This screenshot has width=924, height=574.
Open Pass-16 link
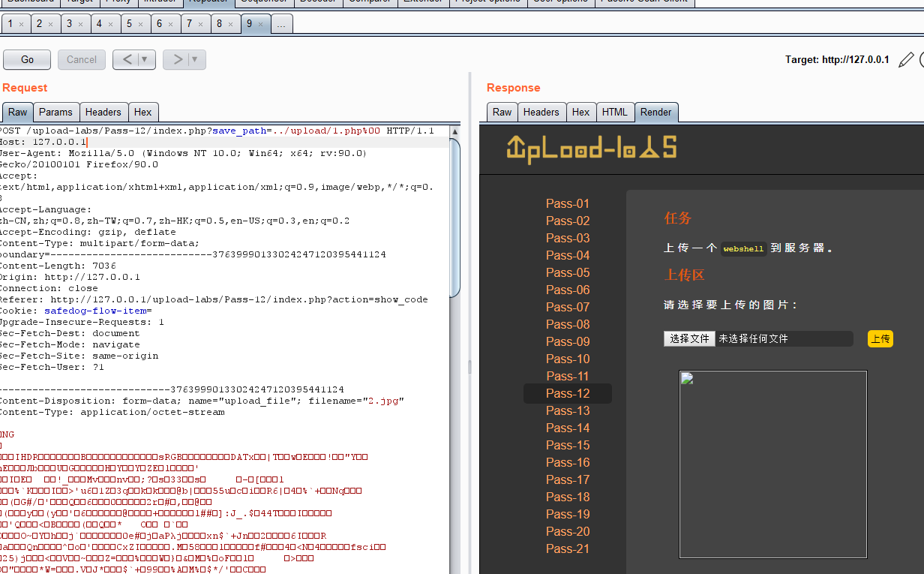(568, 462)
